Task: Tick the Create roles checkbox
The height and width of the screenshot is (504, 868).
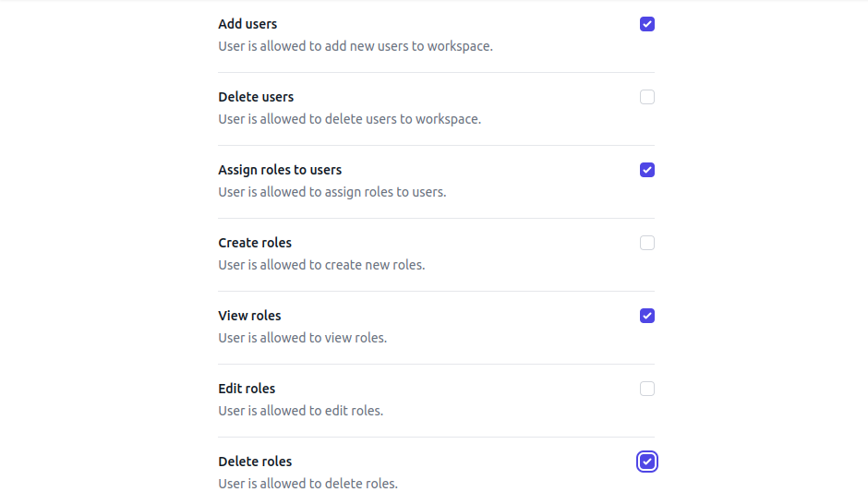Action: [647, 243]
